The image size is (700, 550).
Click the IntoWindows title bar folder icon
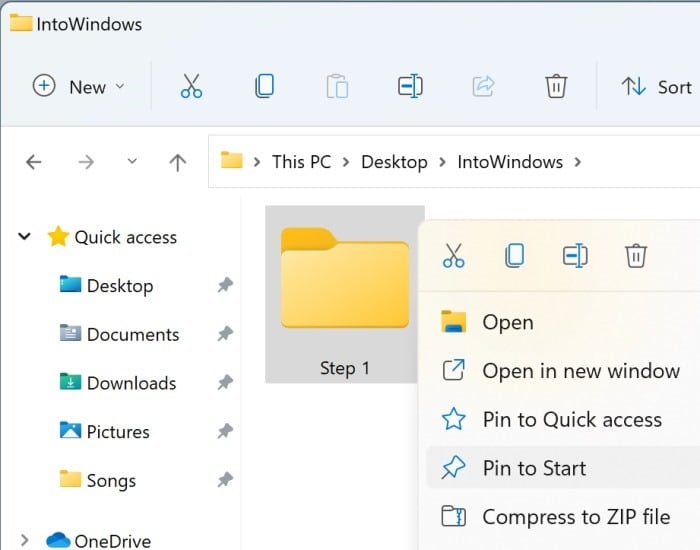(x=21, y=23)
